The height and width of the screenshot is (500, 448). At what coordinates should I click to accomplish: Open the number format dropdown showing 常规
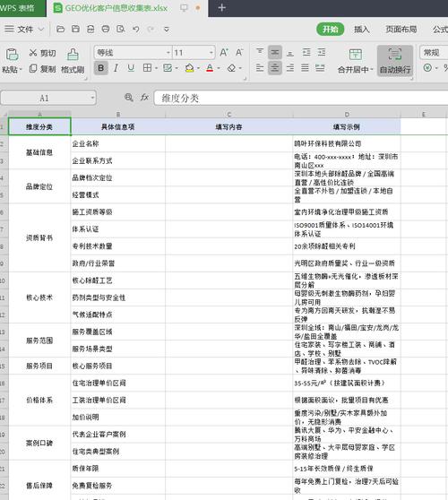tap(434, 52)
